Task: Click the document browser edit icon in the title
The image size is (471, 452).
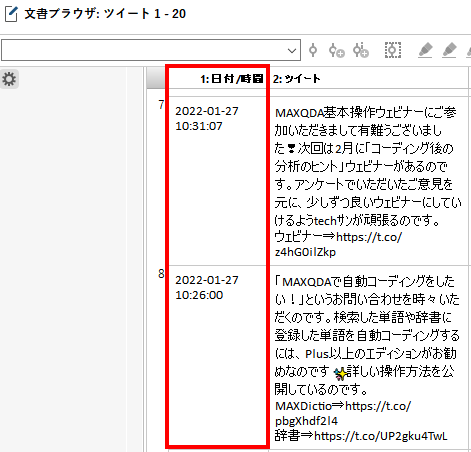Action: tap(11, 14)
